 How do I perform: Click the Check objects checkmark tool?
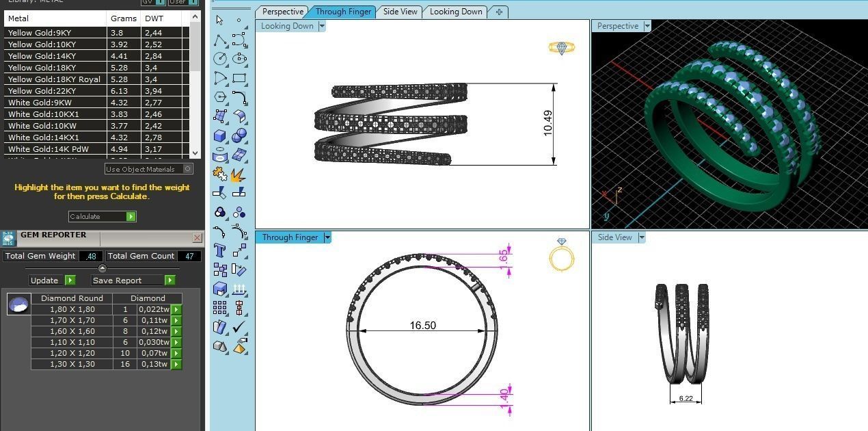tap(239, 327)
